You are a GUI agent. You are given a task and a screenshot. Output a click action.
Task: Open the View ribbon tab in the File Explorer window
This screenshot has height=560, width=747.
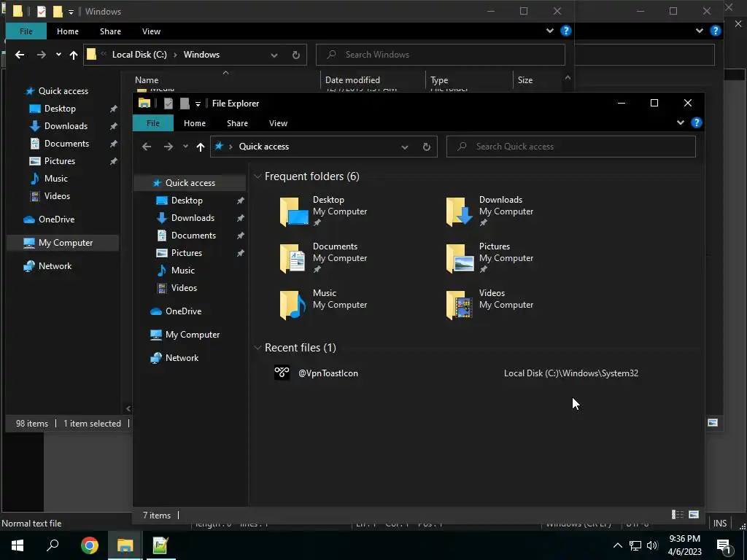click(x=278, y=122)
